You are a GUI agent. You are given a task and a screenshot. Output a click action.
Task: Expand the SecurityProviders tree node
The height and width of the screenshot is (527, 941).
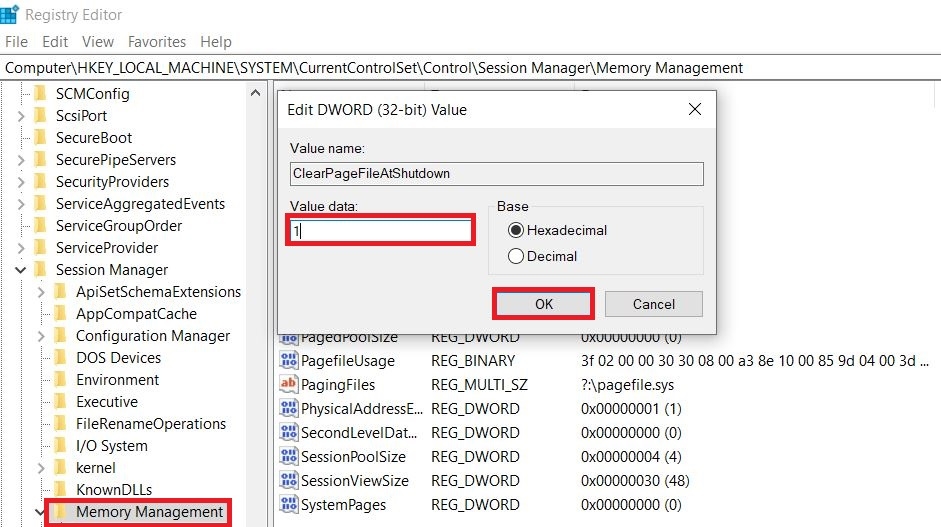[x=21, y=182]
